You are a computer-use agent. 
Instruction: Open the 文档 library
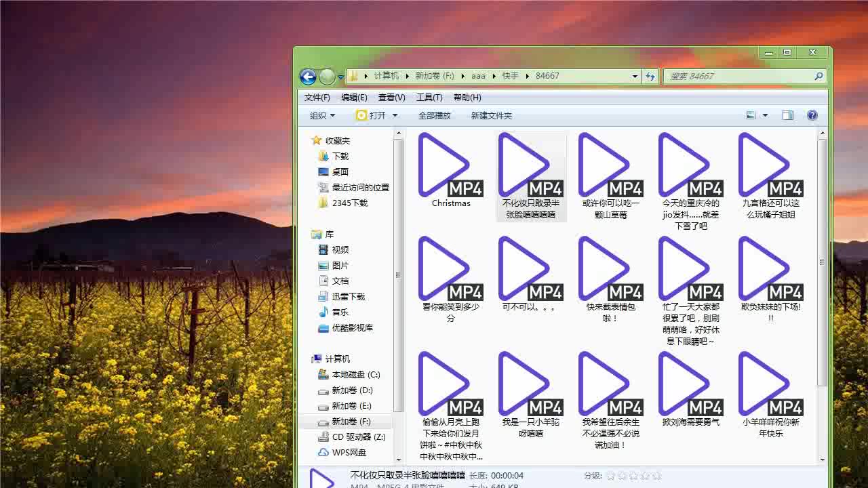tap(334, 281)
